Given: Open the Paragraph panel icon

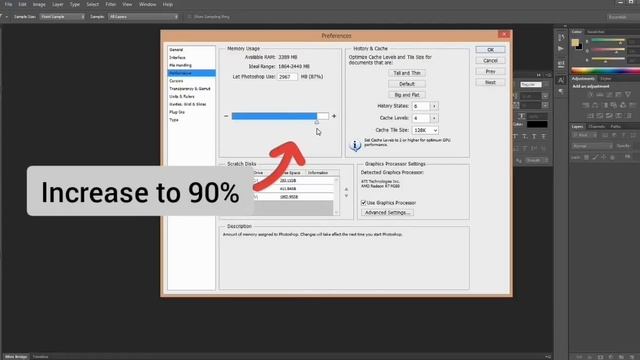Looking at the screenshot, I should 561,91.
